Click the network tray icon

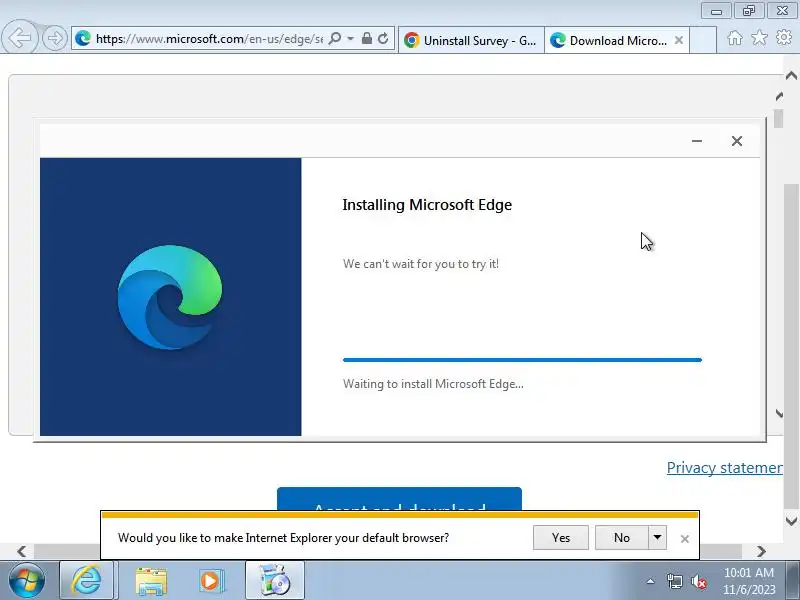coord(675,581)
